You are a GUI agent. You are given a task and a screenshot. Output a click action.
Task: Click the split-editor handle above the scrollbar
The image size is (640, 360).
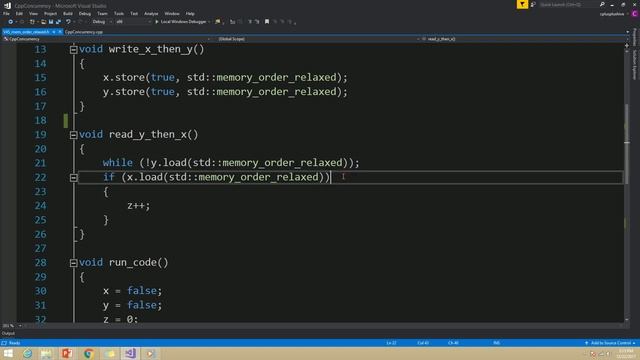coord(627,45)
